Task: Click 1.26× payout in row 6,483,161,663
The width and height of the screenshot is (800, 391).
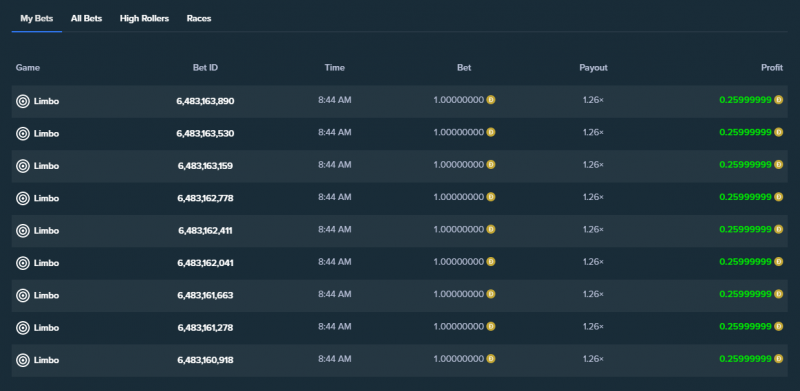Action: click(593, 294)
